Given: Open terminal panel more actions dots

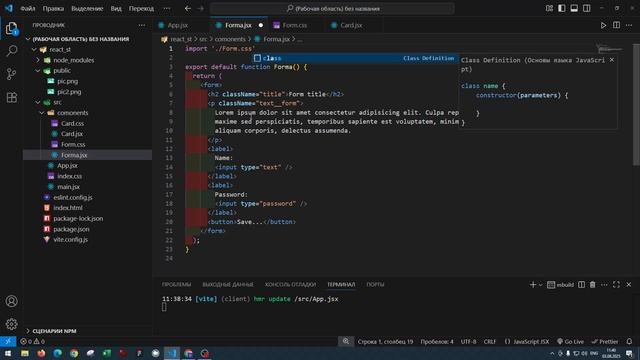Looking at the screenshot, I should (x=604, y=284).
